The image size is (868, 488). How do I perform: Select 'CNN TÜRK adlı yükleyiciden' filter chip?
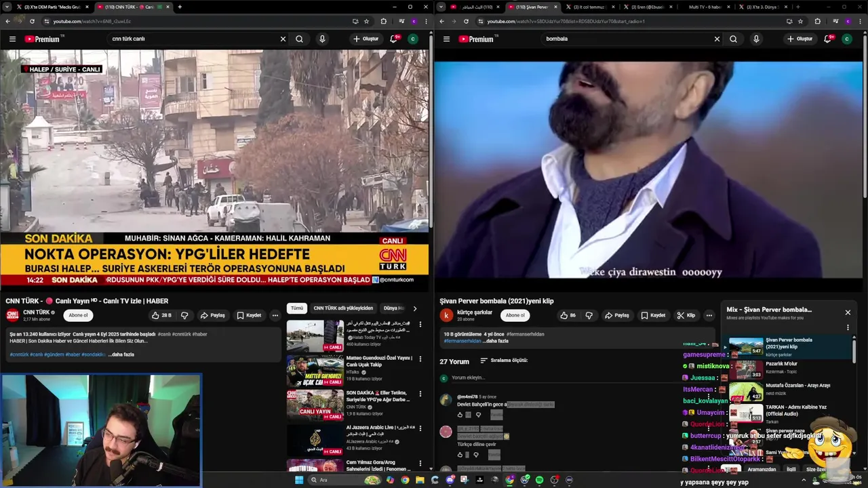343,308
